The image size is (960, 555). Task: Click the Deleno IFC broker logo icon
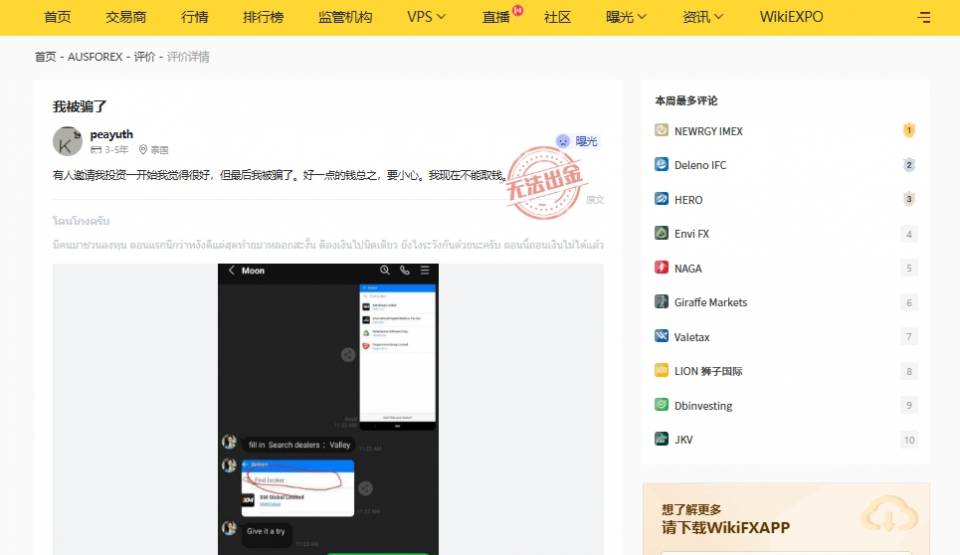point(661,164)
